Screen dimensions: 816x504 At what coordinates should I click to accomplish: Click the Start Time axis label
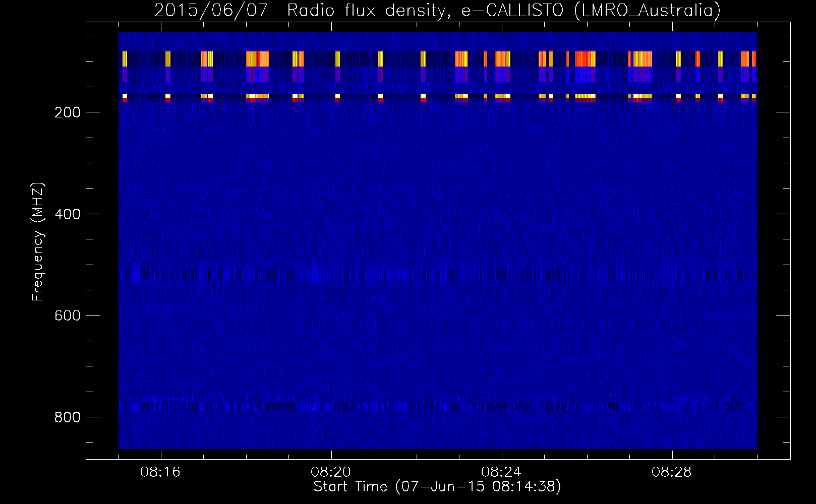tap(437, 487)
